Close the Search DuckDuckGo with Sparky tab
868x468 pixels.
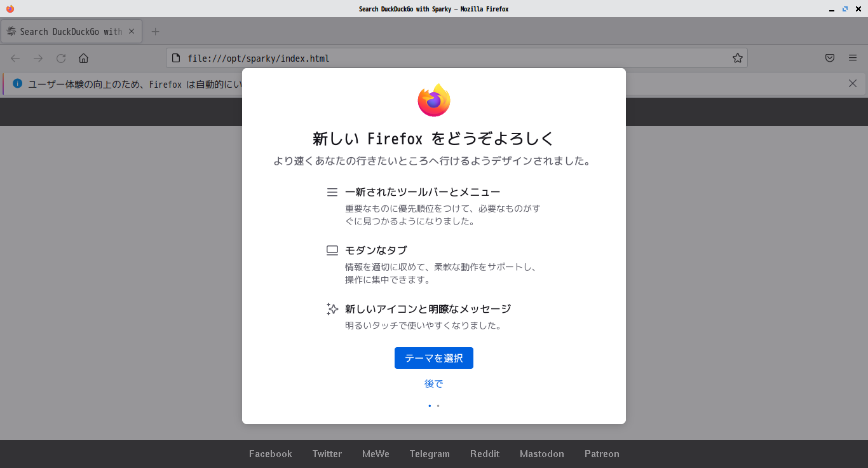pos(132,31)
